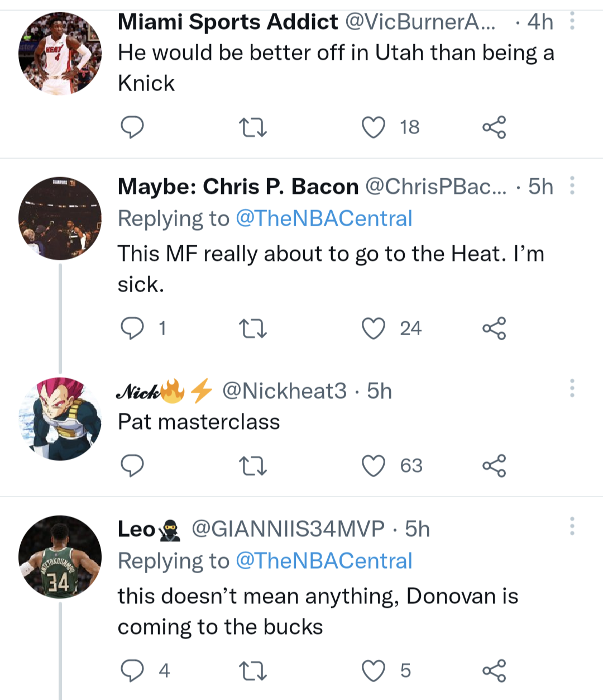Open more options on Chris P. Bacon tweet
603x700 pixels.
click(x=572, y=186)
